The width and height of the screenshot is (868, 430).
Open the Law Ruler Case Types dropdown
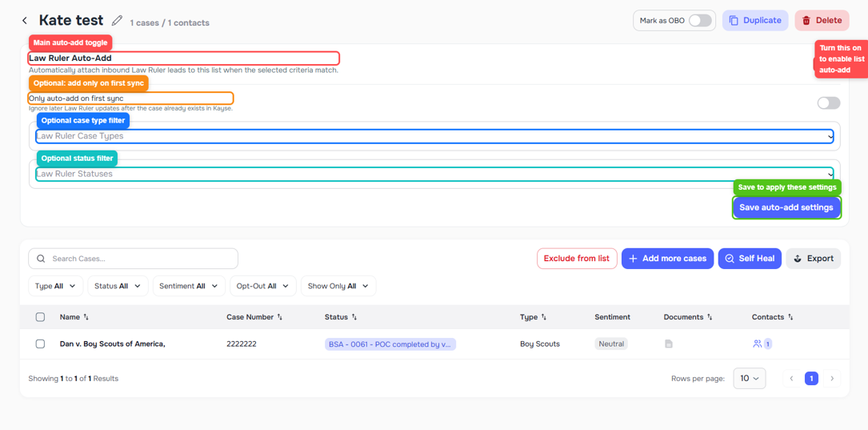434,136
